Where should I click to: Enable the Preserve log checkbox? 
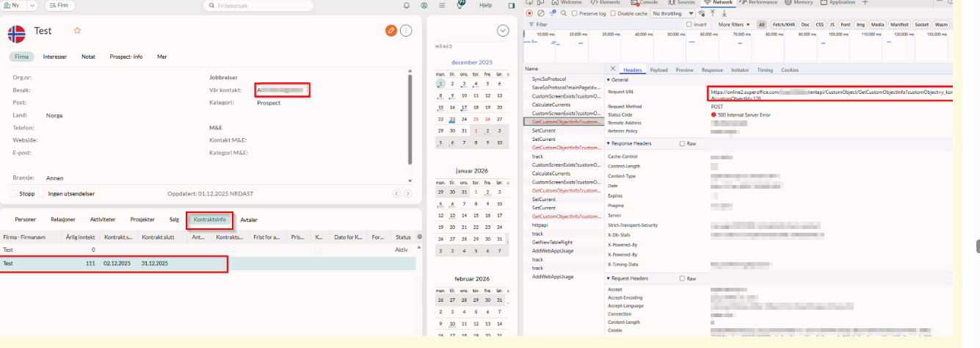tap(576, 13)
